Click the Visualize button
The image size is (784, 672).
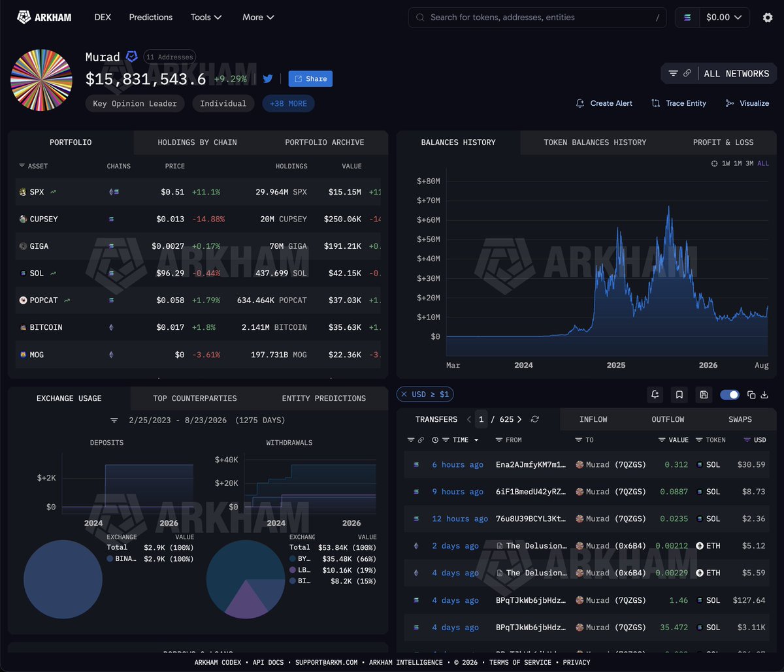coord(747,103)
